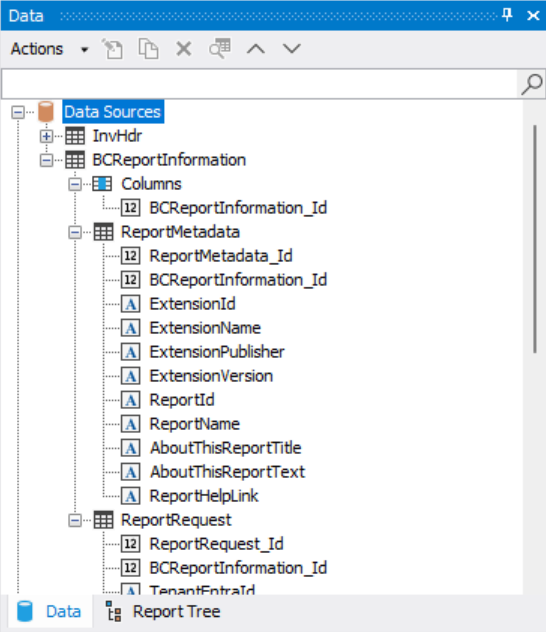Select the ReportId column
Image resolution: width=546 pixels, height=632 pixels.
(182, 400)
